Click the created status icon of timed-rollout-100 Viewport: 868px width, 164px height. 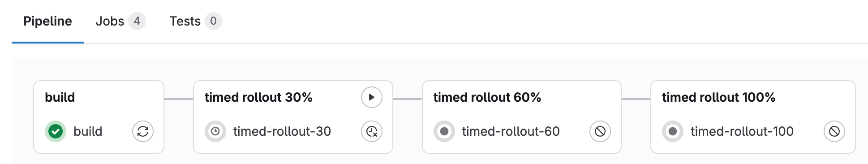[673, 131]
